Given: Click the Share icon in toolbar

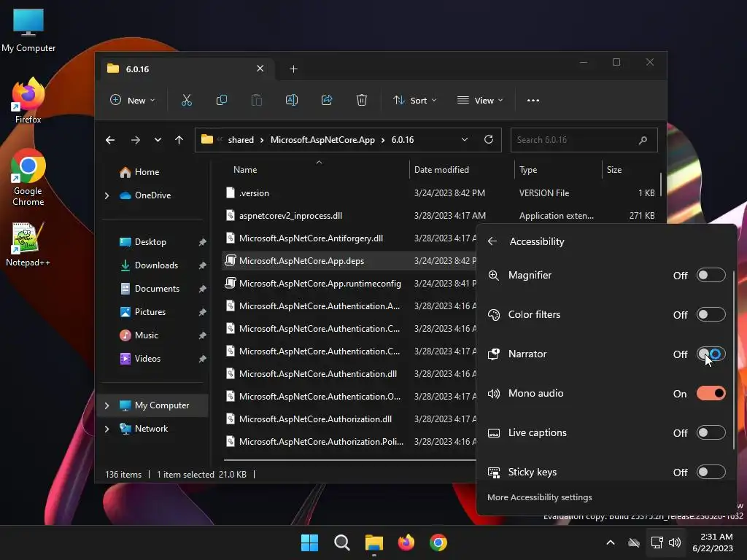Looking at the screenshot, I should pos(327,100).
